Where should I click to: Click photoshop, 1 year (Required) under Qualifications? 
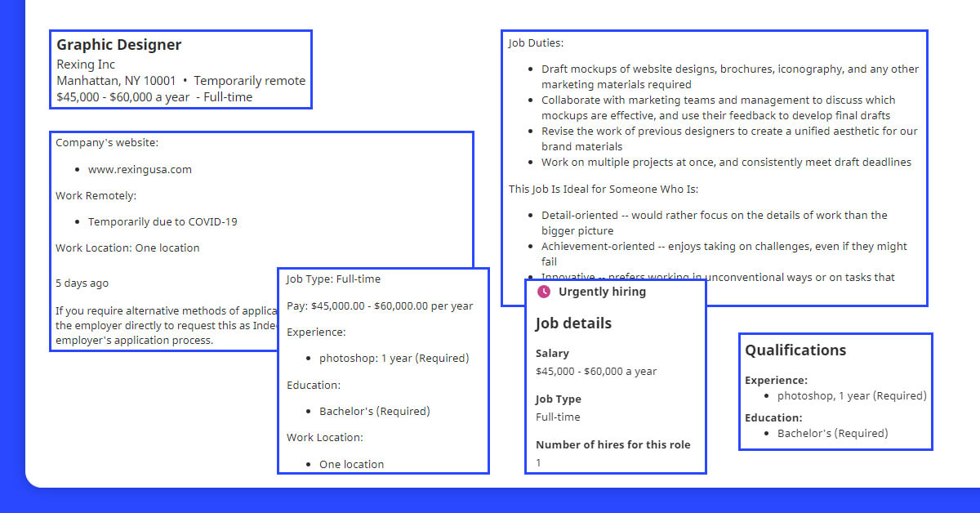click(852, 396)
